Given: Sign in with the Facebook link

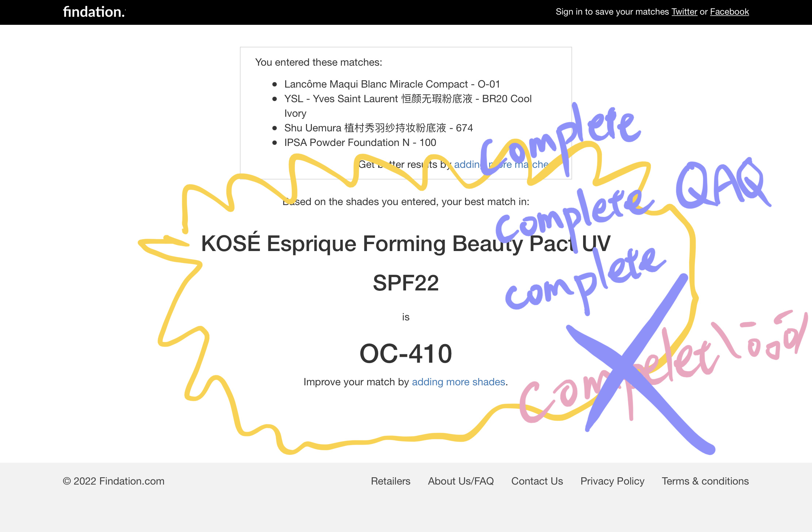Looking at the screenshot, I should click(729, 12).
